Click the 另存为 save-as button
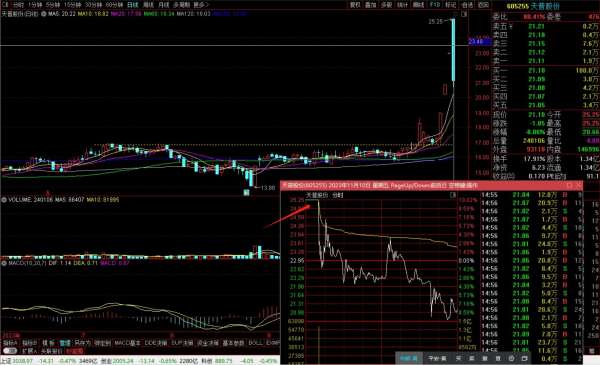This screenshot has width=600, height=365. click(x=82, y=343)
